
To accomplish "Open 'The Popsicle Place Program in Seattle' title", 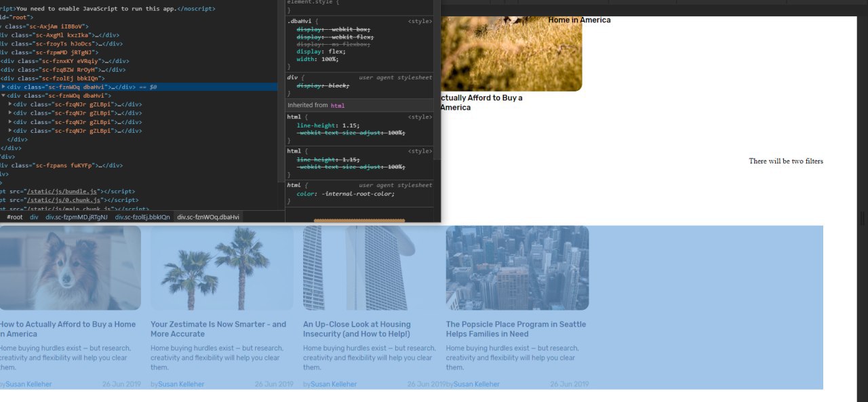I will pyautogui.click(x=516, y=329).
